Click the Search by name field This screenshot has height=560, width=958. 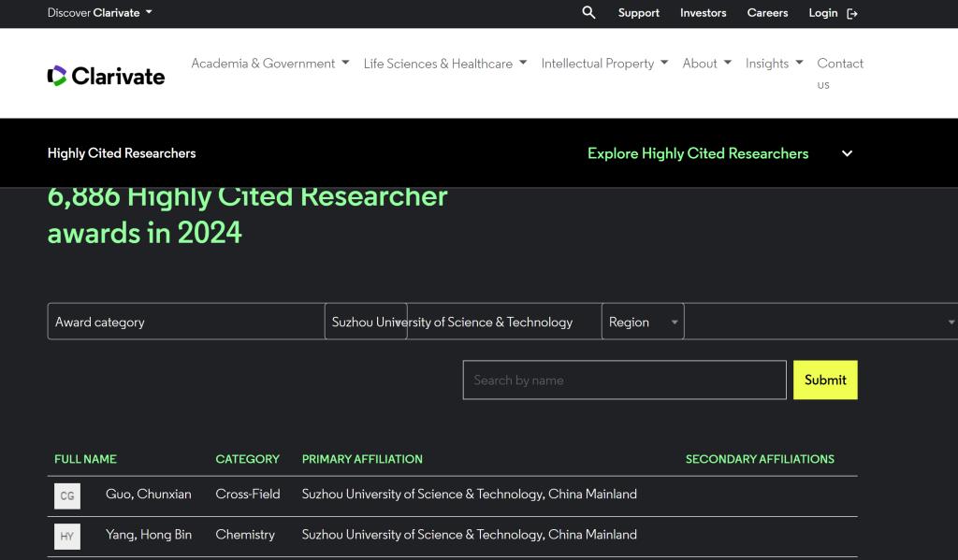pos(624,380)
